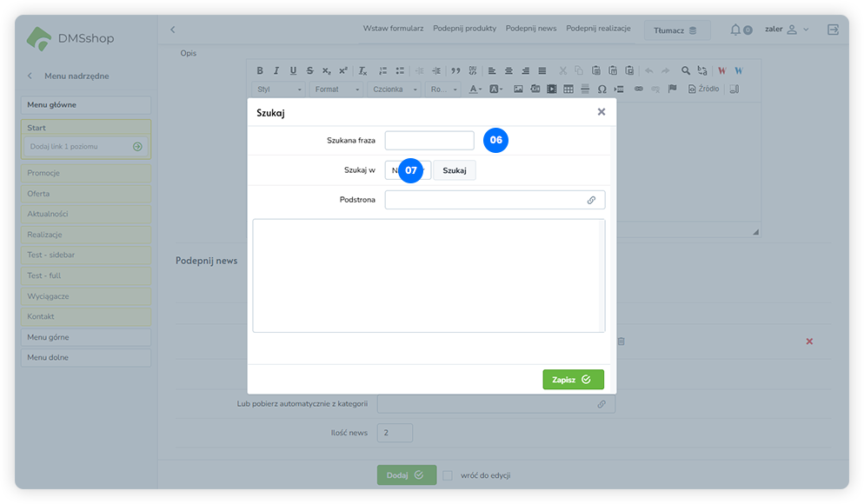Click the insert table icon

click(568, 89)
